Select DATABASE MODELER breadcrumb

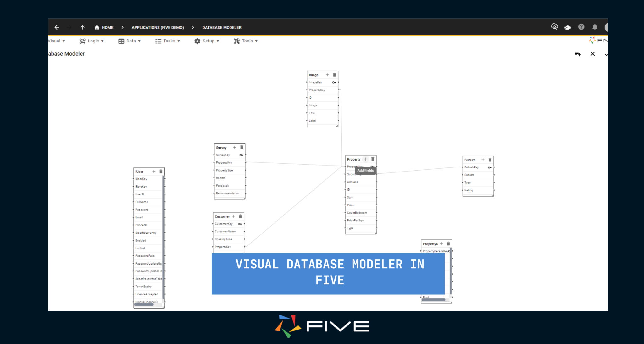click(x=222, y=27)
